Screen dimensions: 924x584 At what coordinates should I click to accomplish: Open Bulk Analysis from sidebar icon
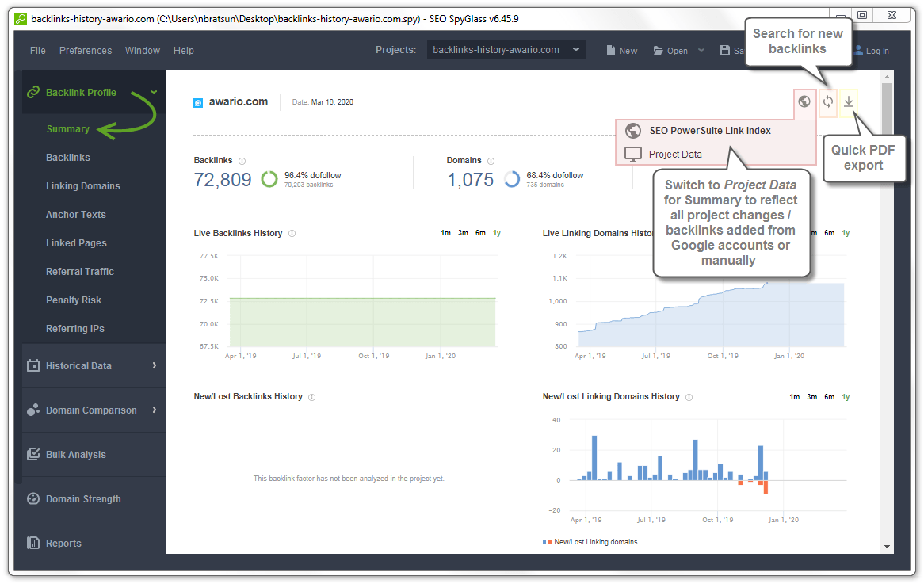pos(33,455)
